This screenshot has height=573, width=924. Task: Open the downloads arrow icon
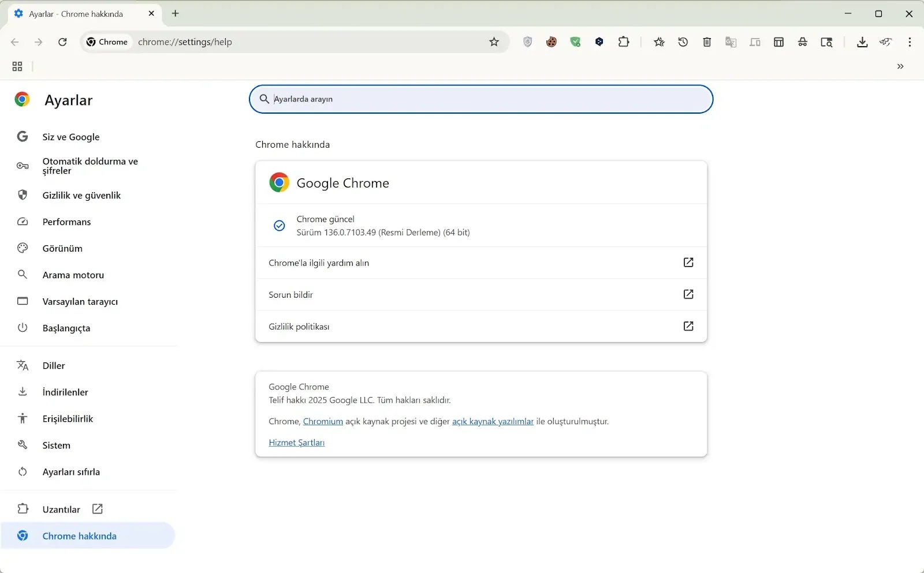(x=862, y=42)
